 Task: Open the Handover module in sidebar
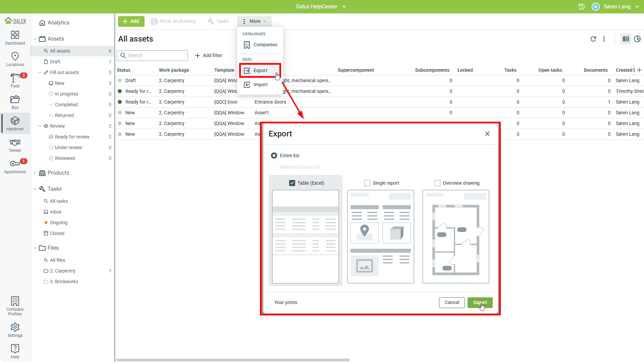point(15,123)
